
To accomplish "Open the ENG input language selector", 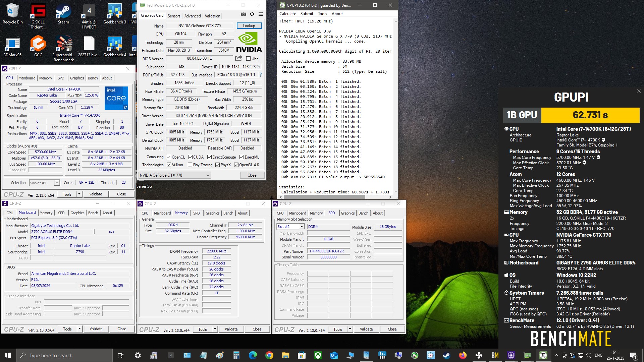I will [598, 355].
